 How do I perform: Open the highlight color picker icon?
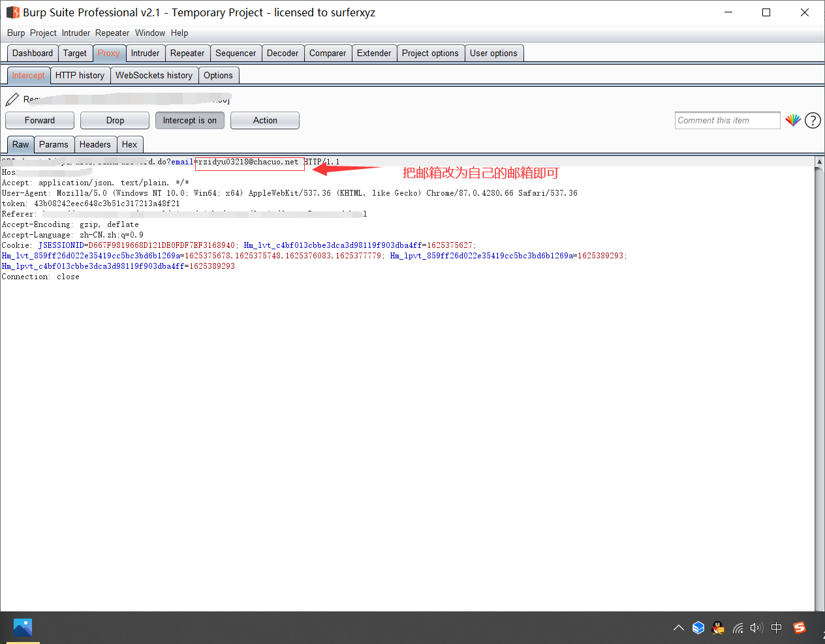pos(793,120)
